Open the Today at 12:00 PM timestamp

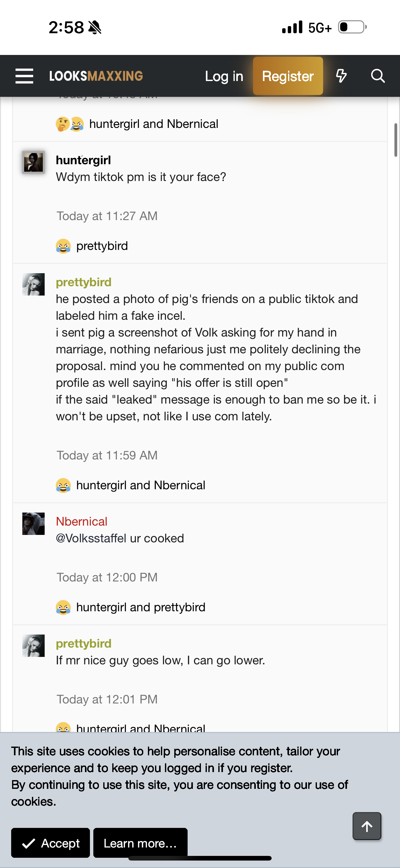click(107, 577)
